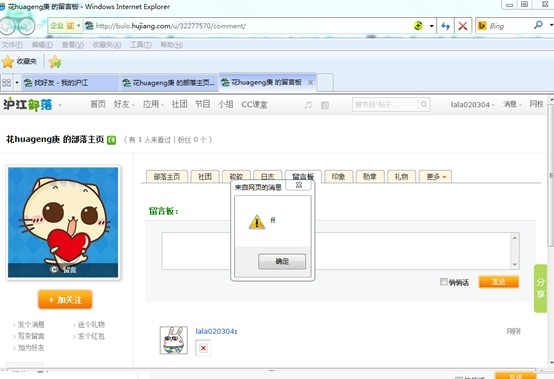Screen dimensions: 554x379
Task: Close the alert dialog with its X
Action: (x=299, y=185)
